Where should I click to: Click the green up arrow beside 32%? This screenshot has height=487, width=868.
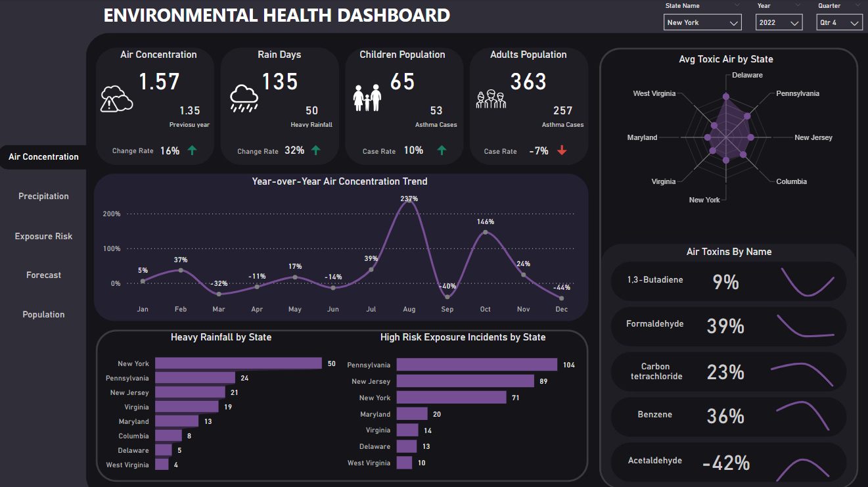tap(316, 151)
